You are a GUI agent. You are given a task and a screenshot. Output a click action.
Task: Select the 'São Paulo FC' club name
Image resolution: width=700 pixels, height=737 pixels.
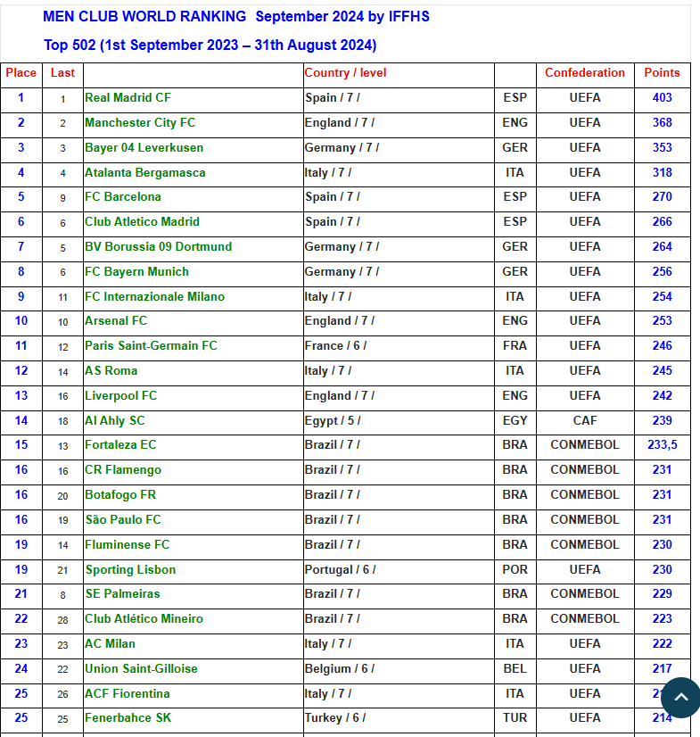click(123, 520)
